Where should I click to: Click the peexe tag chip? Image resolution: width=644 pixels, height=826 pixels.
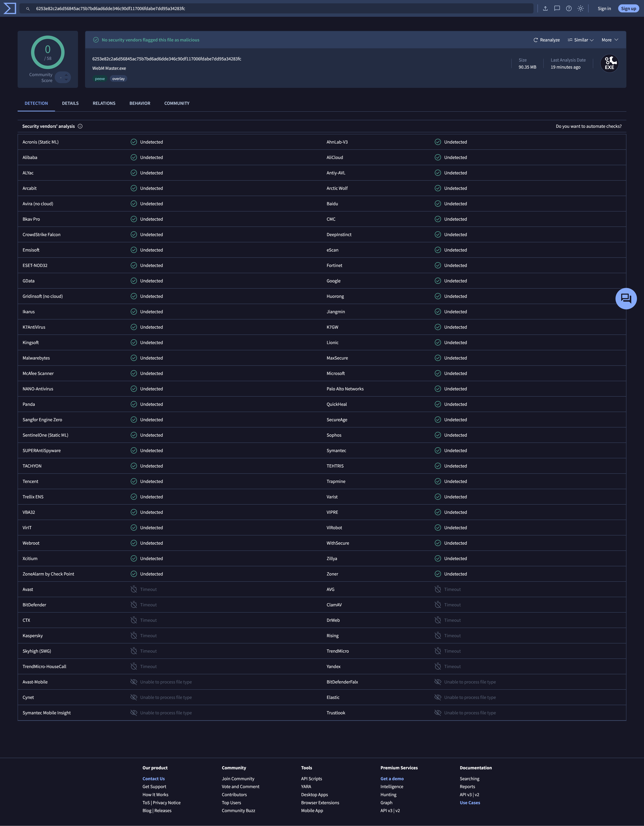tap(100, 79)
